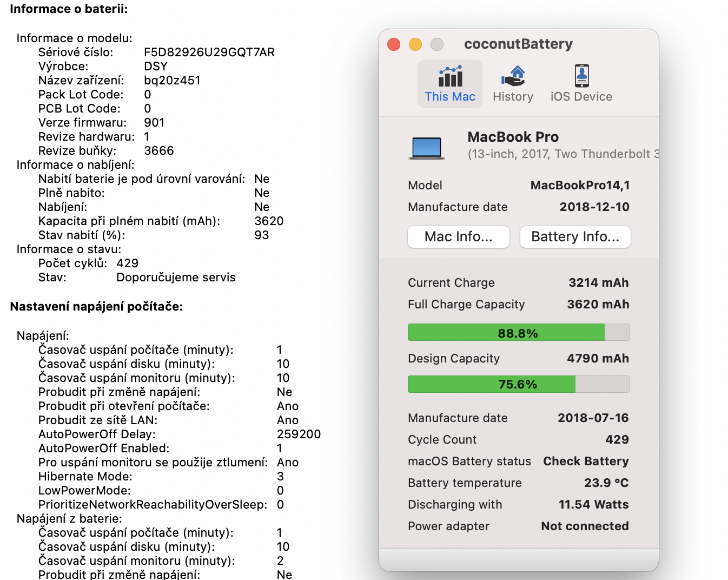The height and width of the screenshot is (580, 728).
Task: Select the Plně nabito label
Action: (71, 193)
